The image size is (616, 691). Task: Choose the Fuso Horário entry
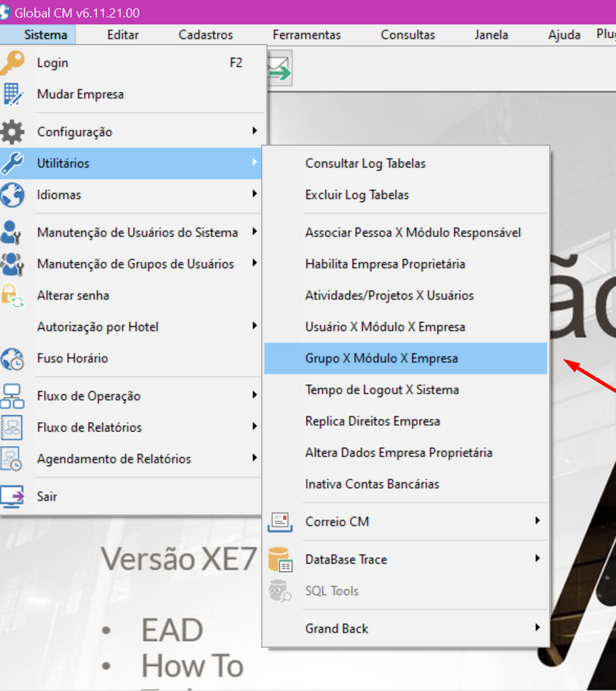(132, 358)
